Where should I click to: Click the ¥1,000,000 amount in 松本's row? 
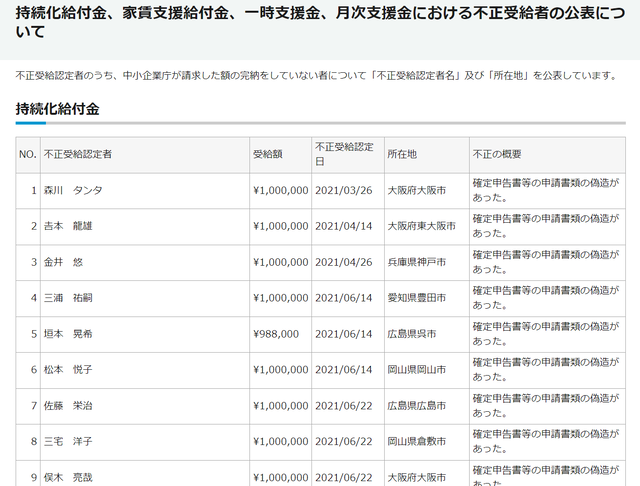281,370
